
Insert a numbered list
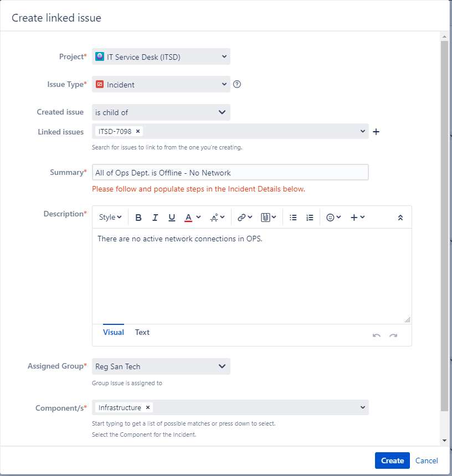tap(310, 218)
